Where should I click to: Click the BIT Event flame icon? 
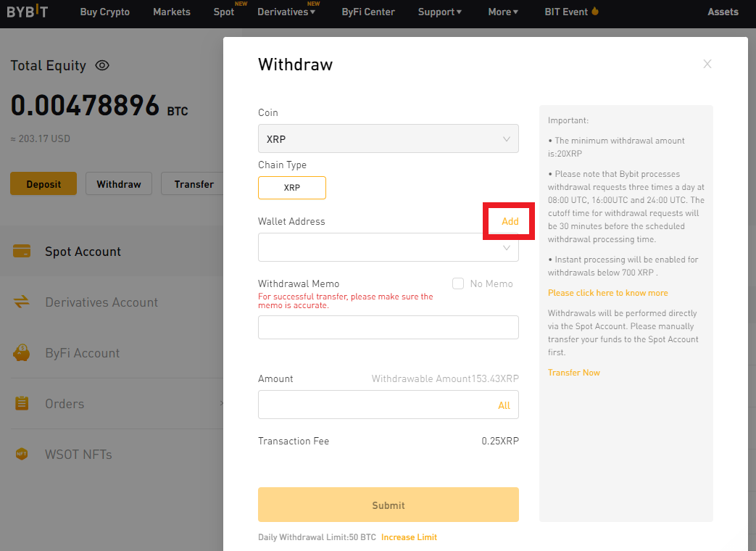(x=595, y=11)
